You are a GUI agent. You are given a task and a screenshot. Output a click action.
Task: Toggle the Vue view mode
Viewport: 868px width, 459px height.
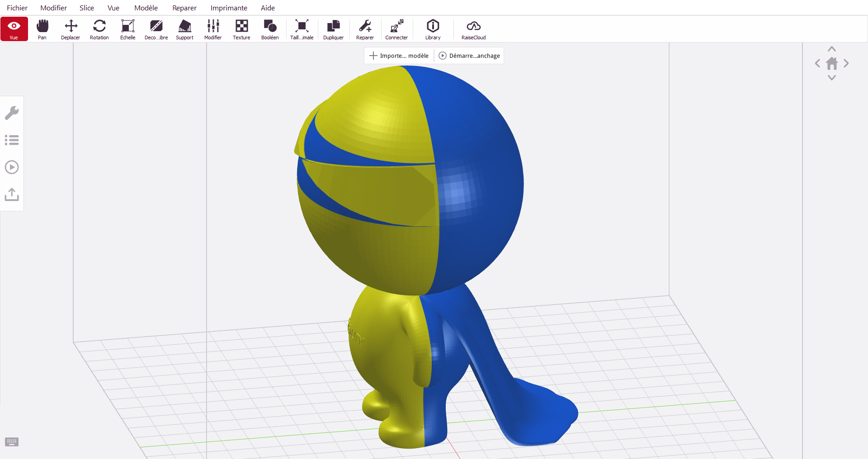click(x=14, y=28)
